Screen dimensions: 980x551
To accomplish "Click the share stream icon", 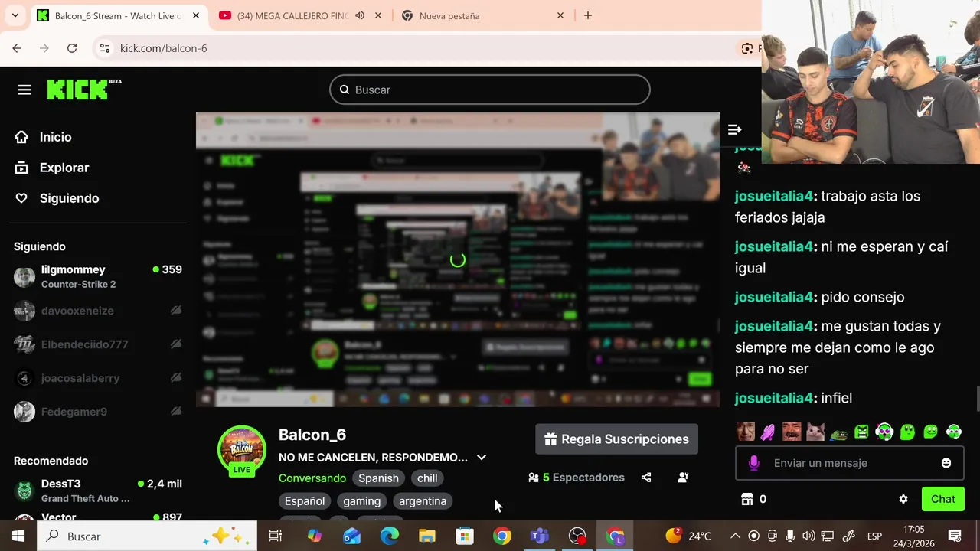I will (646, 478).
